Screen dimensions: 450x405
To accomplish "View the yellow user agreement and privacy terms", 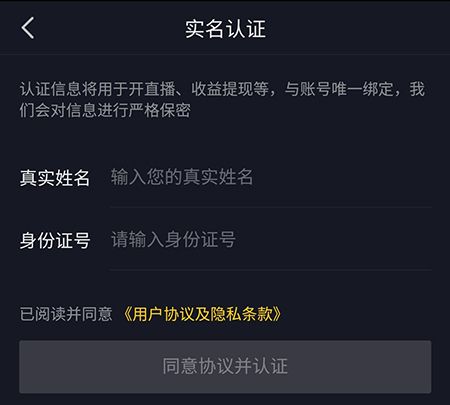I will (x=202, y=314).
